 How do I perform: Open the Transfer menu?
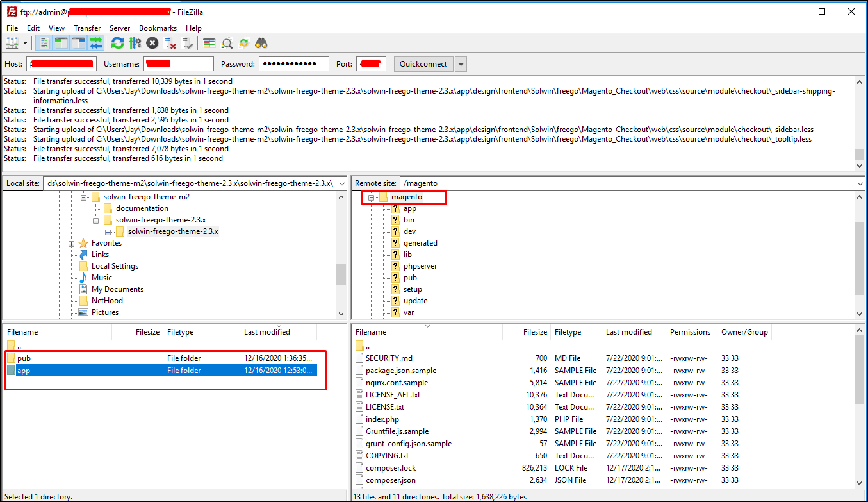tap(87, 28)
